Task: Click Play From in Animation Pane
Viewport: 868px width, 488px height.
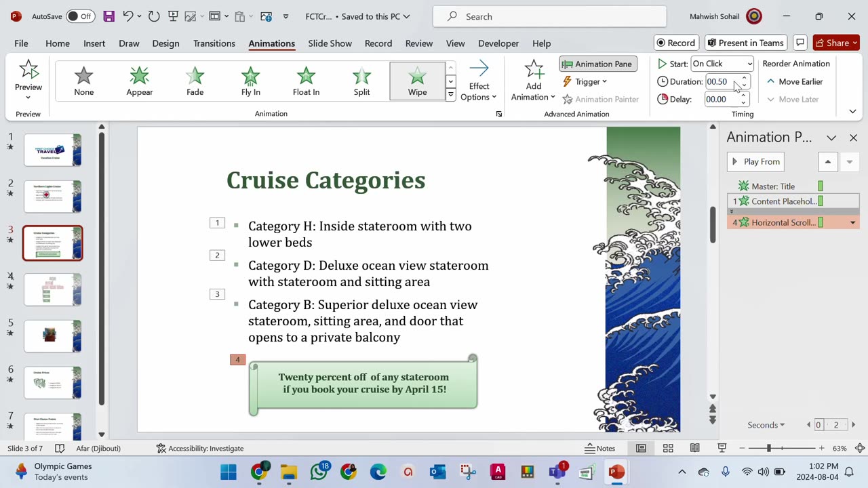Action: (x=756, y=161)
